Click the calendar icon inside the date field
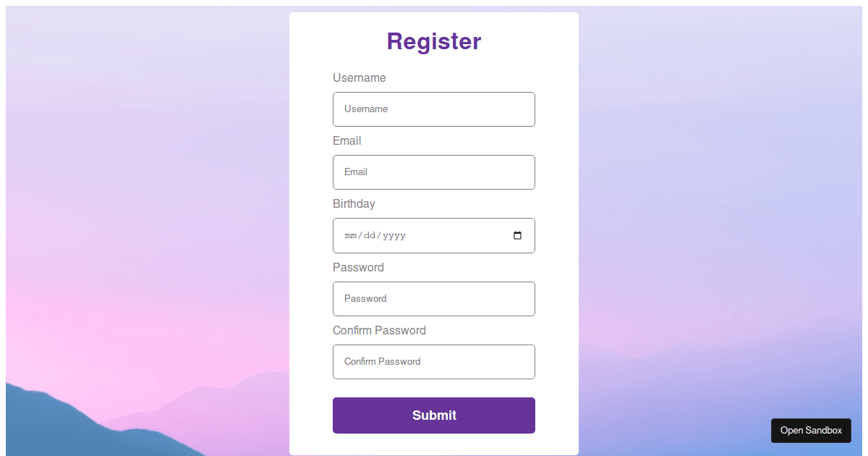Screen dimensions: 868x456 pos(518,235)
